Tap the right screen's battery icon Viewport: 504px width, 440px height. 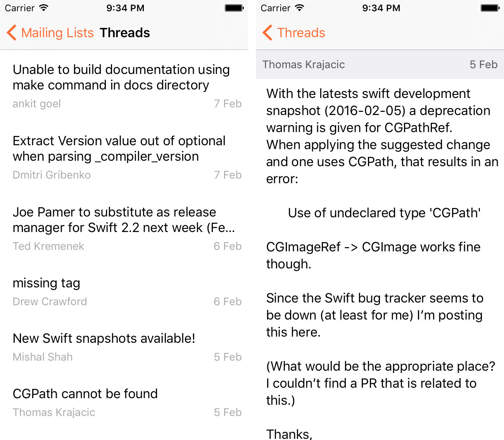(490, 8)
